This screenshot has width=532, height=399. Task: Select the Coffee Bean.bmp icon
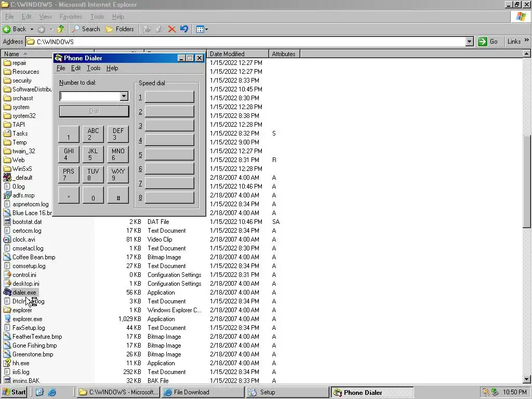point(7,257)
